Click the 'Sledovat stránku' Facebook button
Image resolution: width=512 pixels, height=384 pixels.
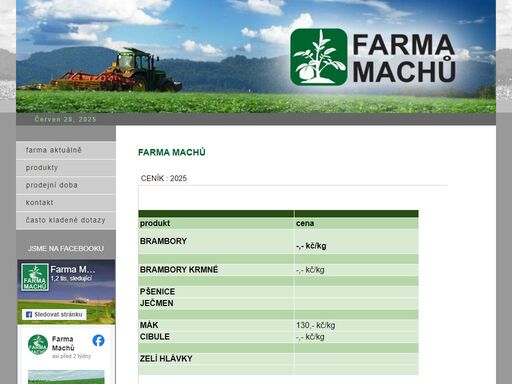click(54, 314)
